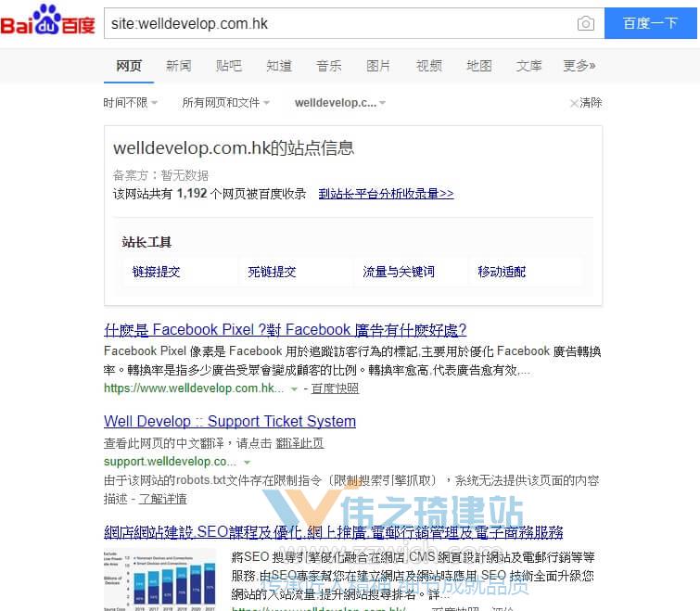Image resolution: width=700 pixels, height=611 pixels.
Task: Click the 了解详情 link
Action: [162, 499]
